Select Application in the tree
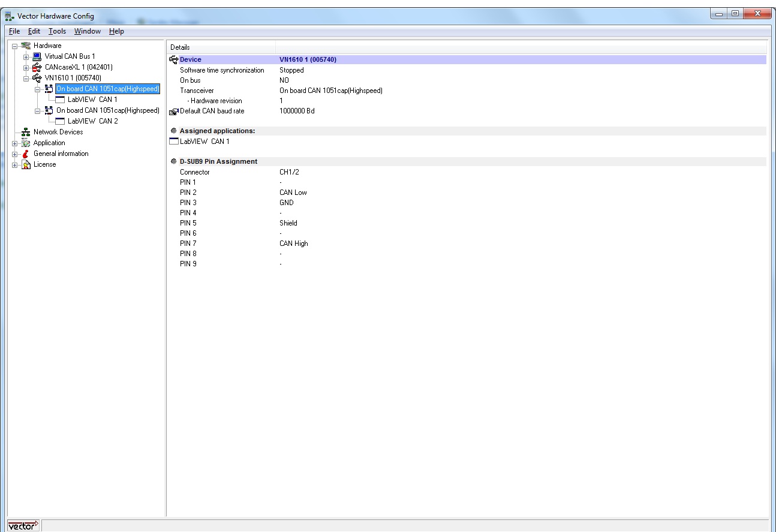 (49, 143)
